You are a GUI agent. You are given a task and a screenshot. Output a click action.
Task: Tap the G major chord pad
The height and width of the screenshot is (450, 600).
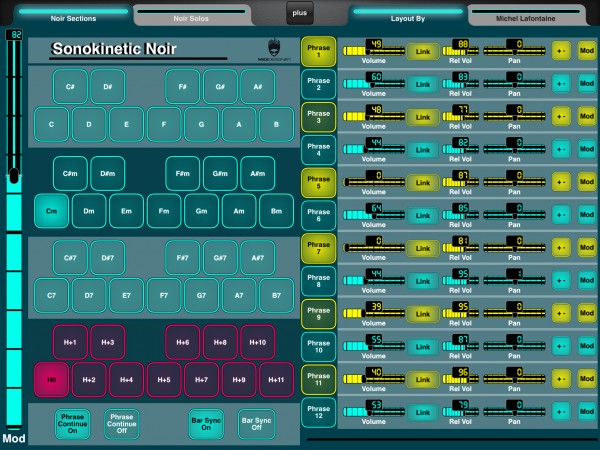pos(201,124)
